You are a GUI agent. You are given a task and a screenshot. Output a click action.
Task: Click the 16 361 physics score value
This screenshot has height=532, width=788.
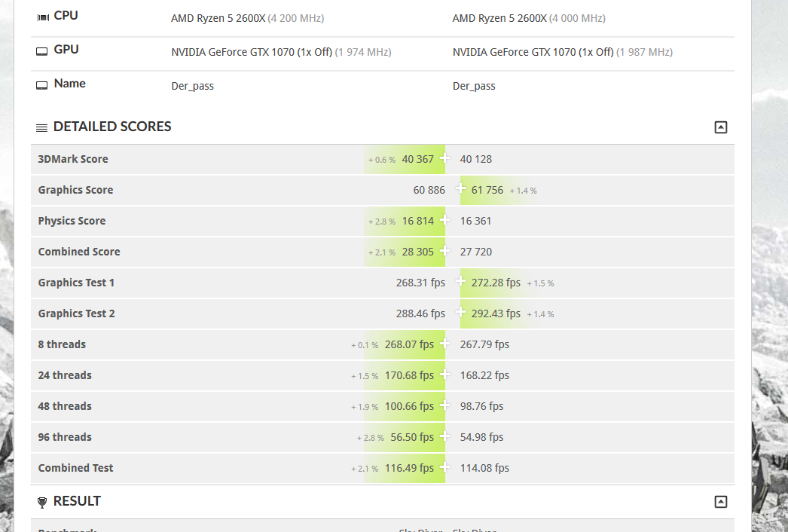click(x=475, y=222)
